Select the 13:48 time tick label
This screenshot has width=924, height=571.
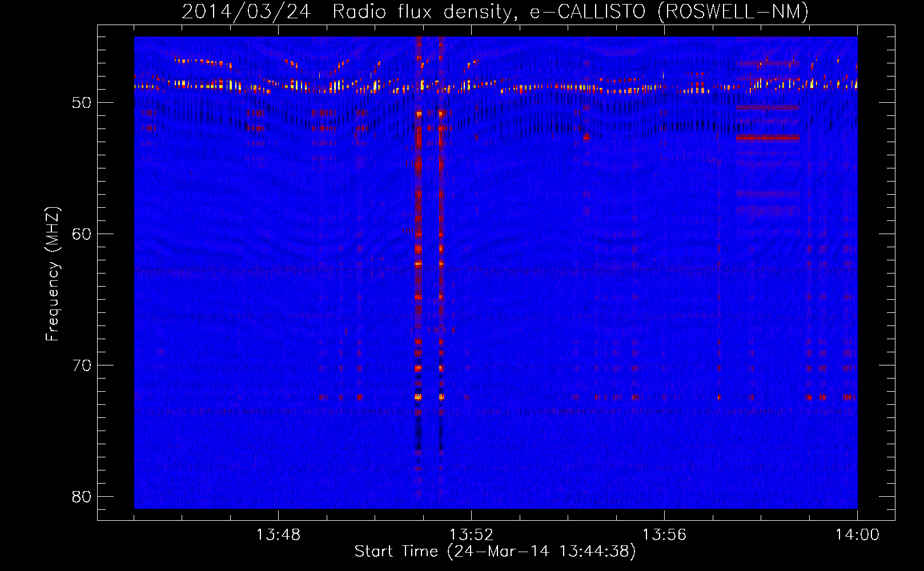pos(278,535)
